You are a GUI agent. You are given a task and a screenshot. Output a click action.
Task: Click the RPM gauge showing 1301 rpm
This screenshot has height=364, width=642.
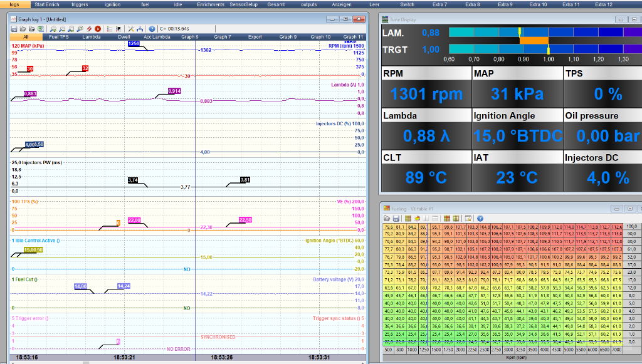pyautogui.click(x=426, y=94)
